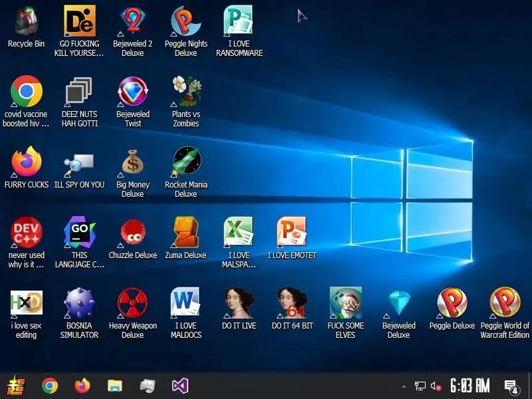Screen dimensions: 532x399
Task: Click the Show desktop sliver at taskbar end
Action: (x=530, y=386)
